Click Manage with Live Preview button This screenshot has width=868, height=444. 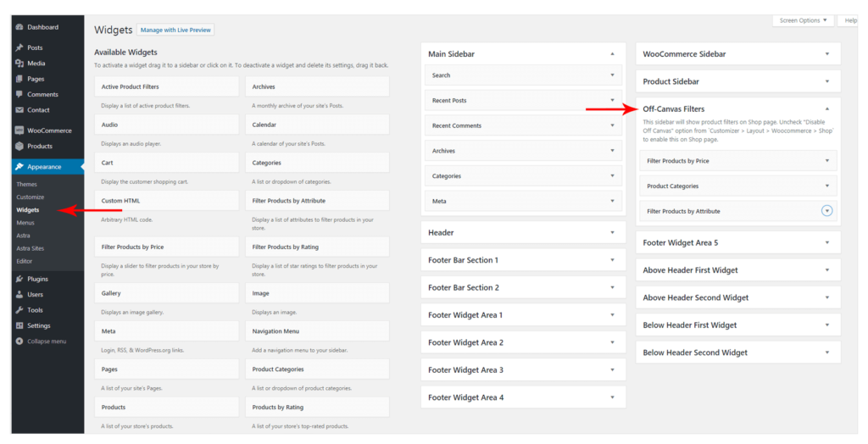click(175, 30)
